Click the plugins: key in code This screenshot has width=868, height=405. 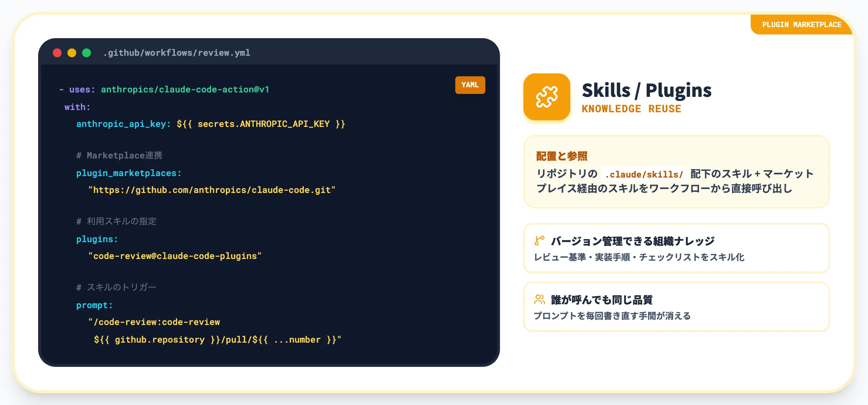tap(97, 239)
